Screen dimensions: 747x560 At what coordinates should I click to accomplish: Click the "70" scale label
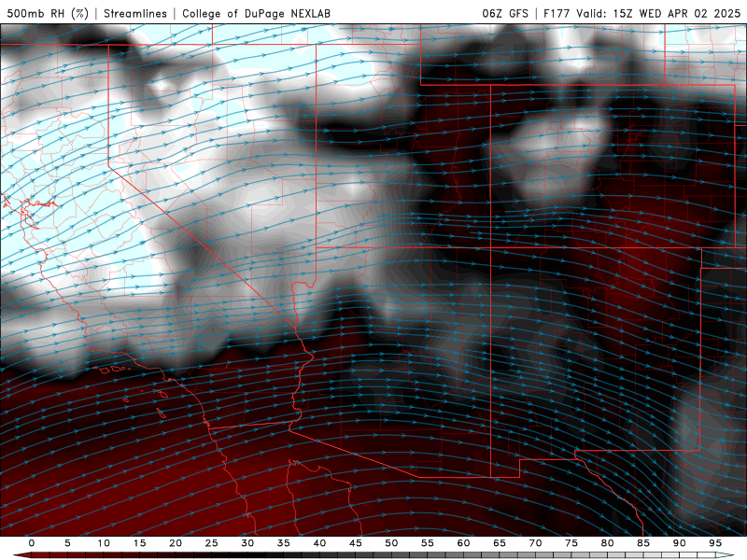(535, 543)
